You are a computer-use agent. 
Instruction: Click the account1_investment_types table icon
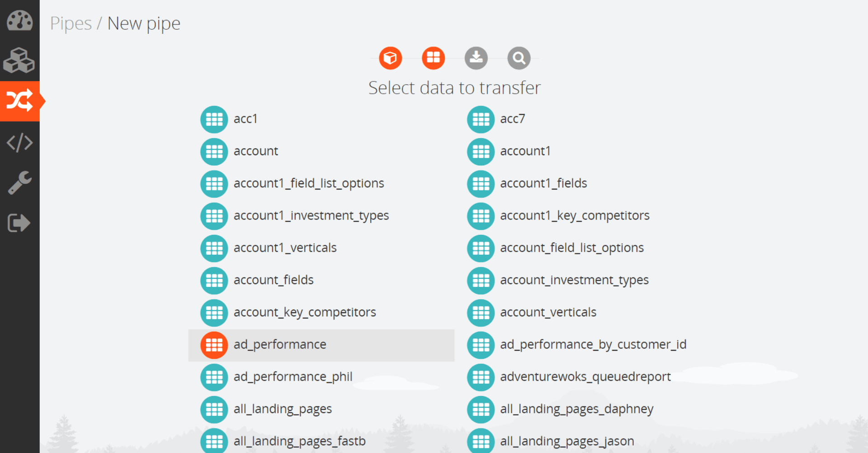point(214,216)
